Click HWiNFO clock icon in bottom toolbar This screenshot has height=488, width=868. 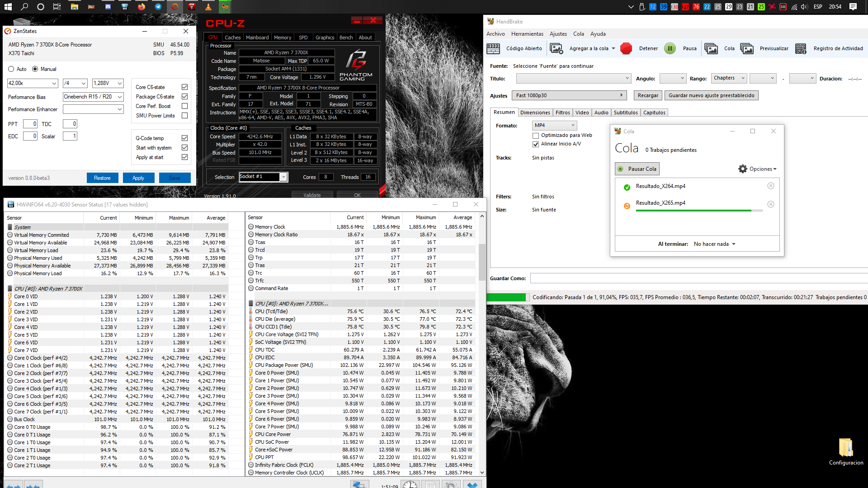(x=410, y=484)
